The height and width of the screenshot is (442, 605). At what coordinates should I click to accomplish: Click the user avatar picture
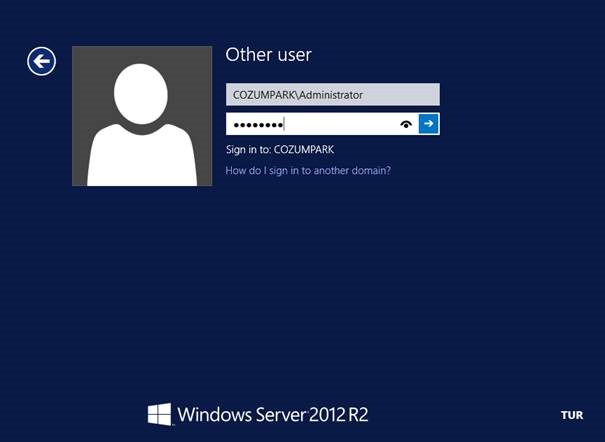(142, 116)
